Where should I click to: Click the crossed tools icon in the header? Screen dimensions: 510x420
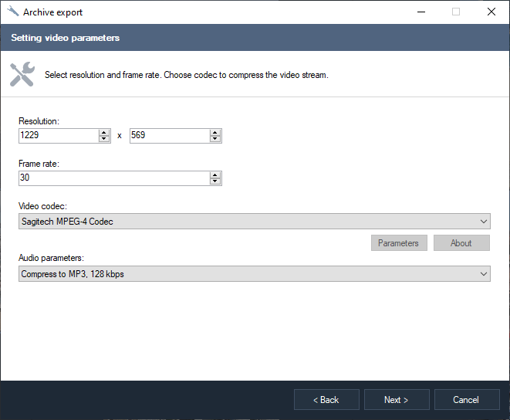[x=22, y=74]
